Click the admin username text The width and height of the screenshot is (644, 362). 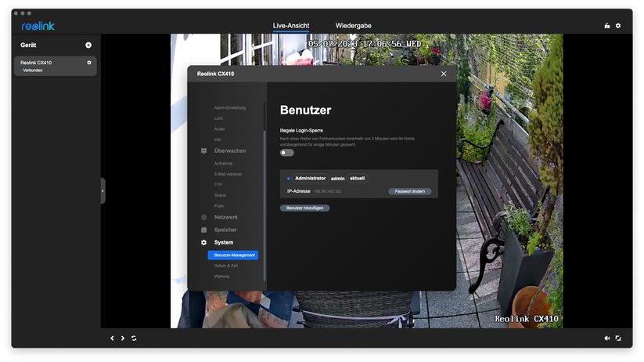337,179
